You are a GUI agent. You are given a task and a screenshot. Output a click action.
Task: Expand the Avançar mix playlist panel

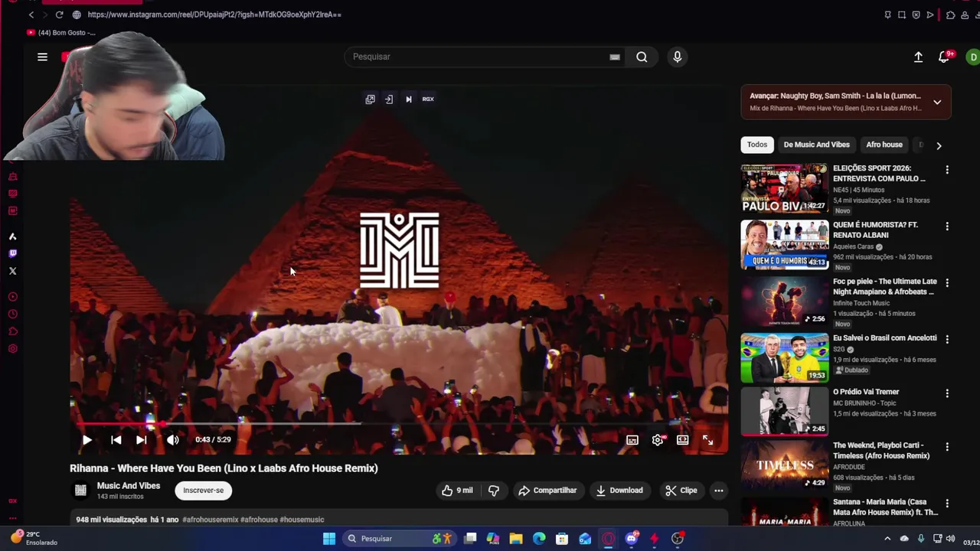937,102
